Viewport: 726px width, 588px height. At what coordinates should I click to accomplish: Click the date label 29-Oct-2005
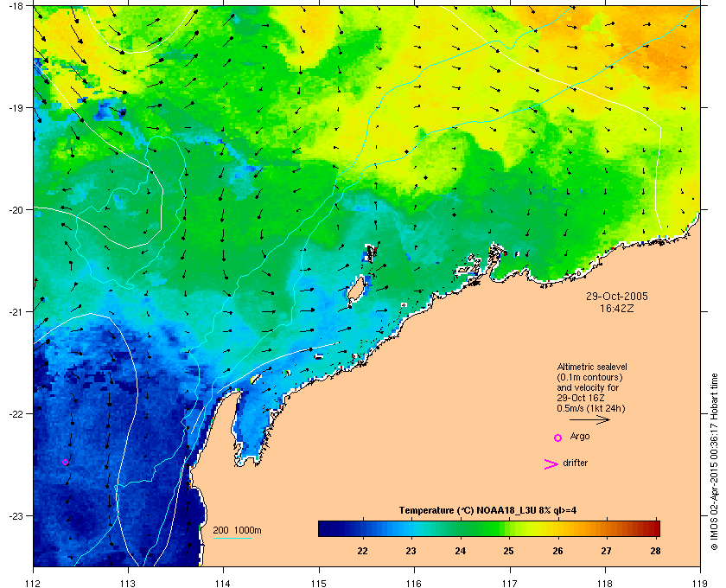[617, 297]
